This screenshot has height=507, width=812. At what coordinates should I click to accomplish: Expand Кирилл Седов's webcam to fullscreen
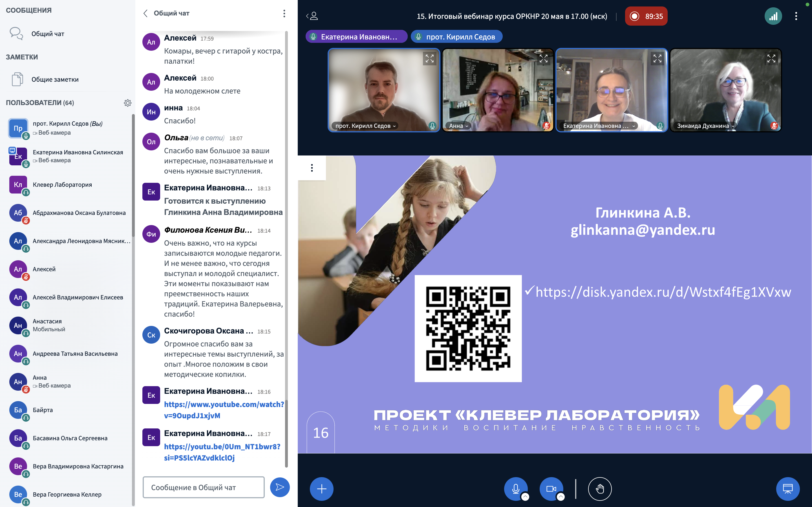click(x=429, y=59)
